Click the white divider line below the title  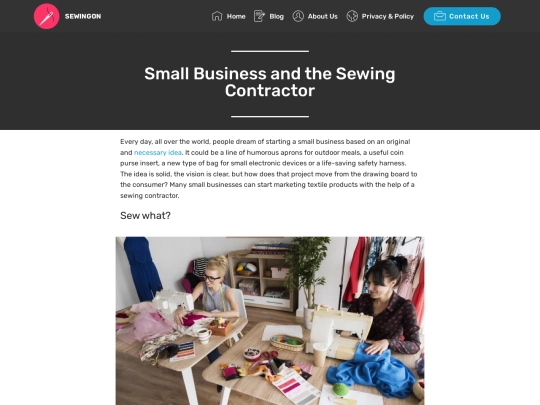[x=270, y=116]
